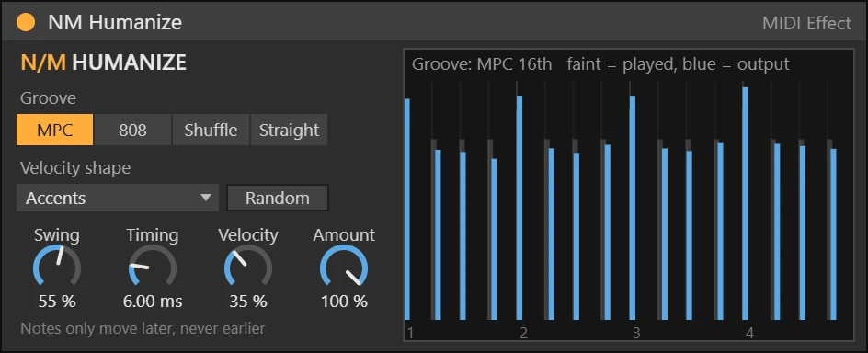Click the 'Notes only move later' hint

(x=143, y=328)
